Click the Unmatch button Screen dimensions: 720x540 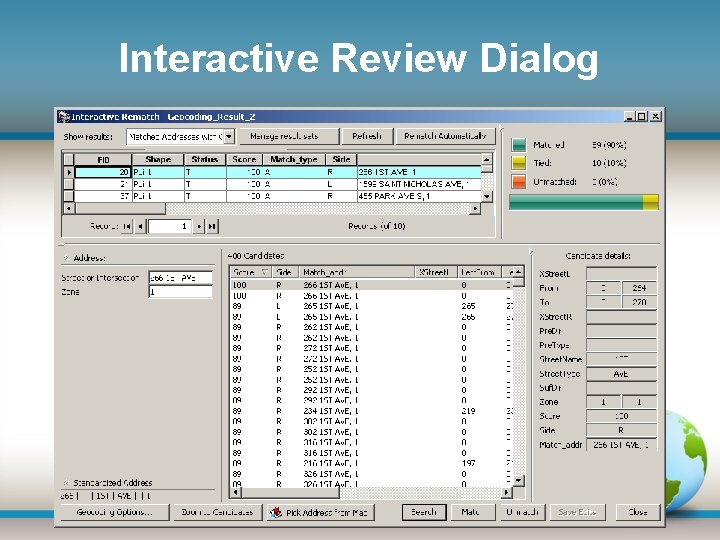tap(523, 512)
